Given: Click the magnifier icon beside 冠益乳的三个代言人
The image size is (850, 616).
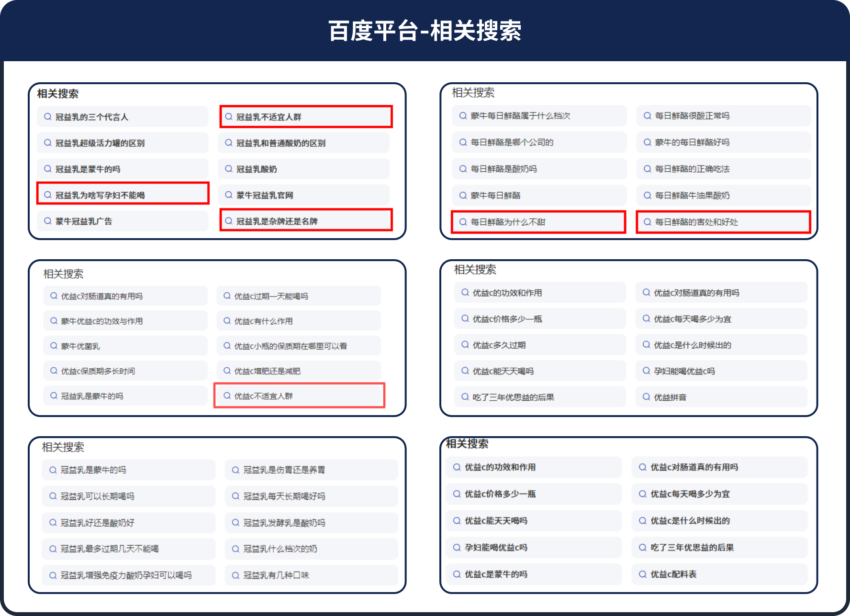Looking at the screenshot, I should point(48,117).
